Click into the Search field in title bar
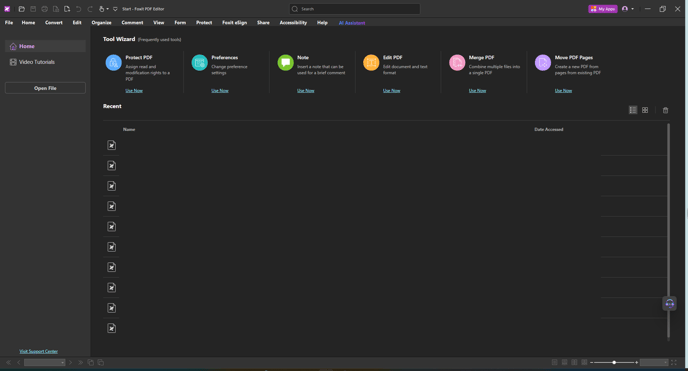This screenshot has height=371, width=688. click(355, 9)
